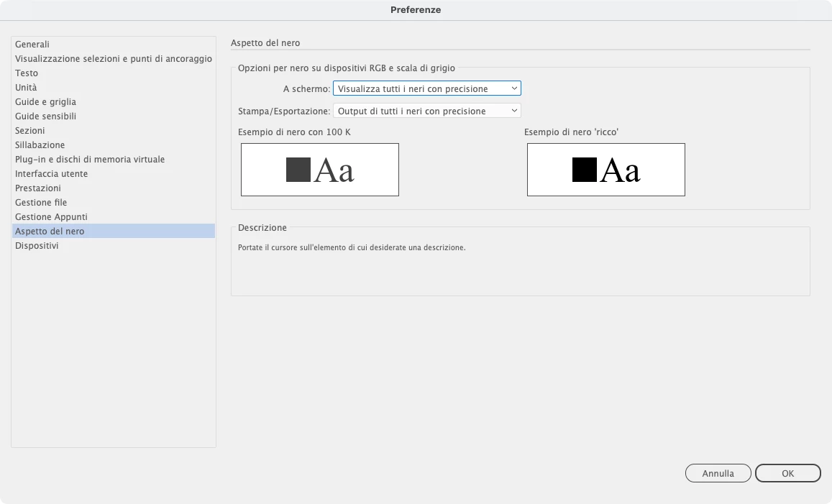Open Guide sensibili preferences
832x504 pixels.
pos(113,116)
